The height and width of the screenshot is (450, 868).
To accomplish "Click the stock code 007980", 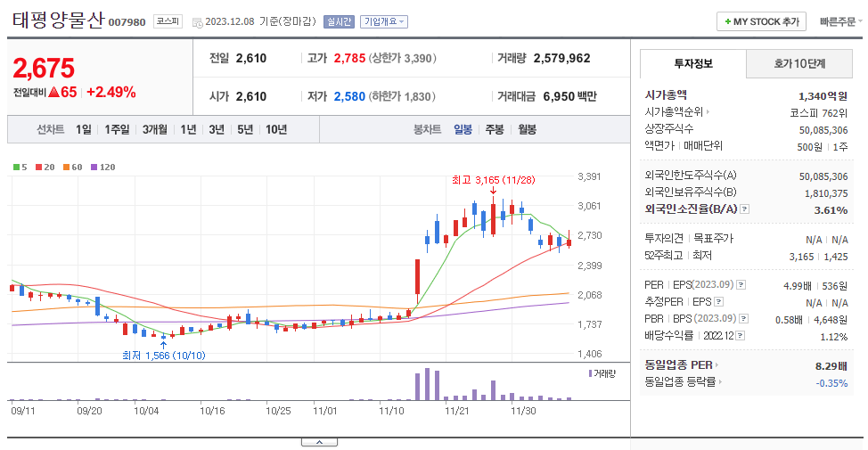I will pyautogui.click(x=127, y=22).
